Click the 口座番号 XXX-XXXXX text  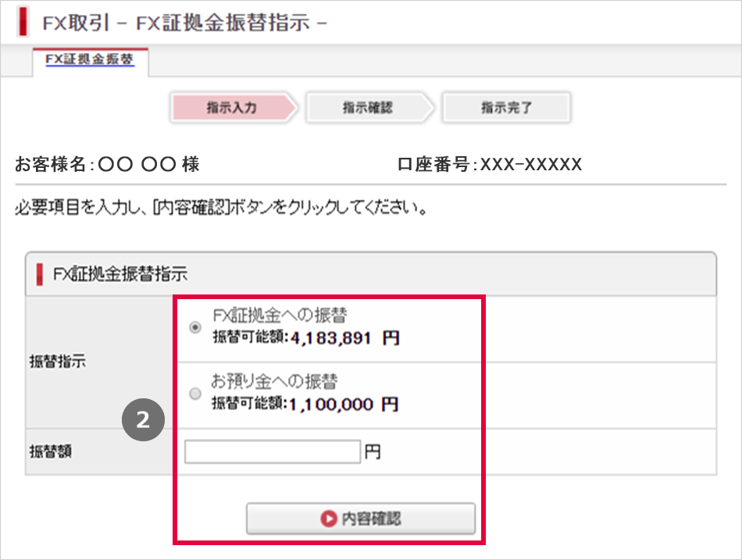coord(490,165)
